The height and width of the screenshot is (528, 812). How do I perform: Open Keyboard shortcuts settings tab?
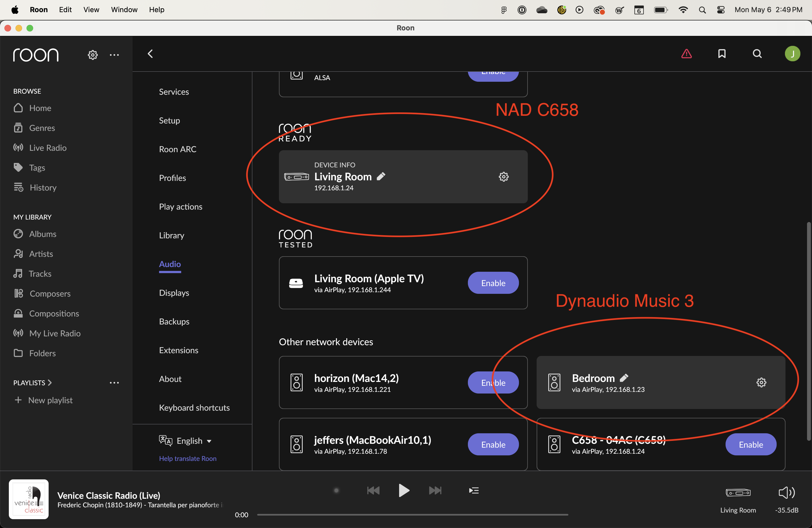[x=194, y=408]
